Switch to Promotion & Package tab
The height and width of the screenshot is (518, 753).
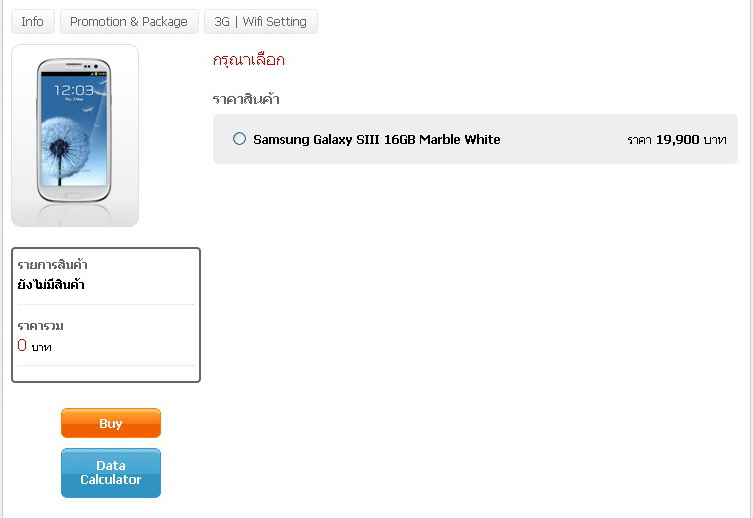[x=129, y=22]
